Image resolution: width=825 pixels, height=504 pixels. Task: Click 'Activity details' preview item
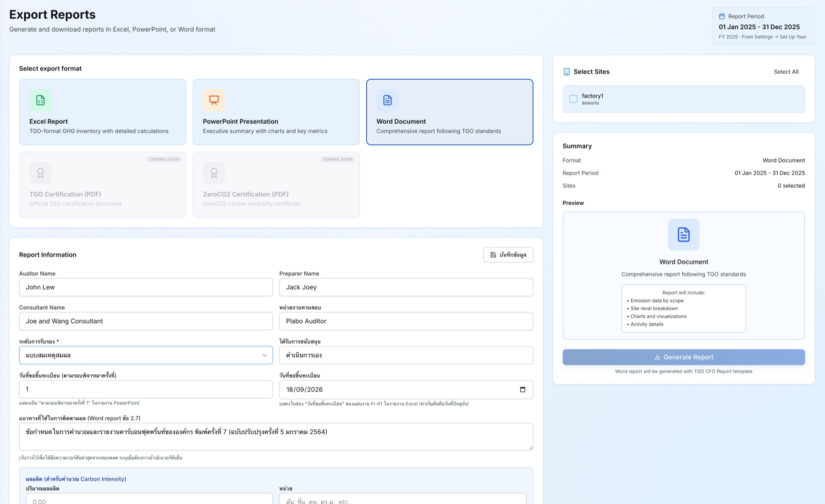tap(647, 324)
